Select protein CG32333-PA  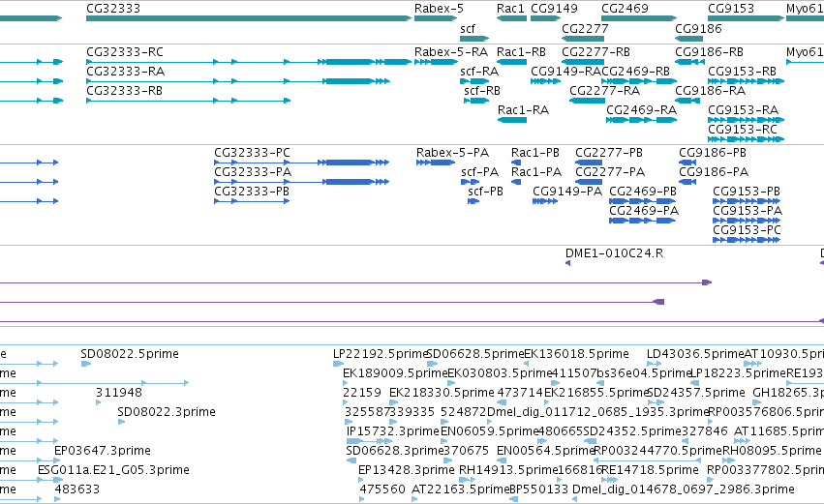(253, 171)
